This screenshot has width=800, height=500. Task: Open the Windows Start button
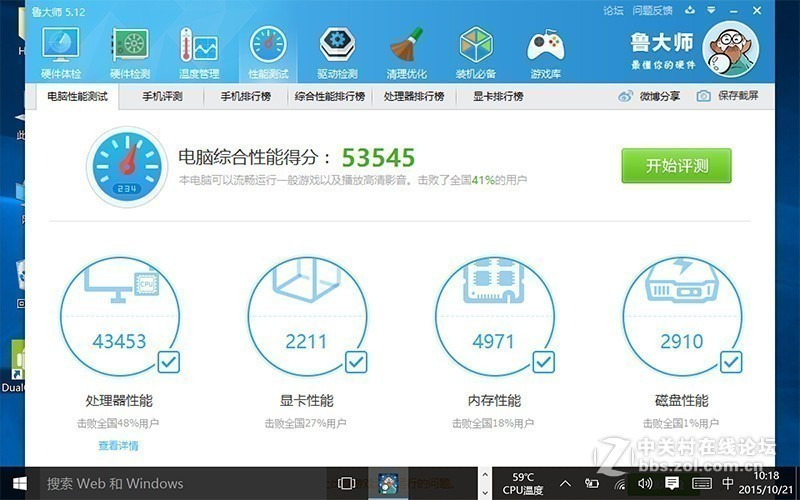[20, 483]
